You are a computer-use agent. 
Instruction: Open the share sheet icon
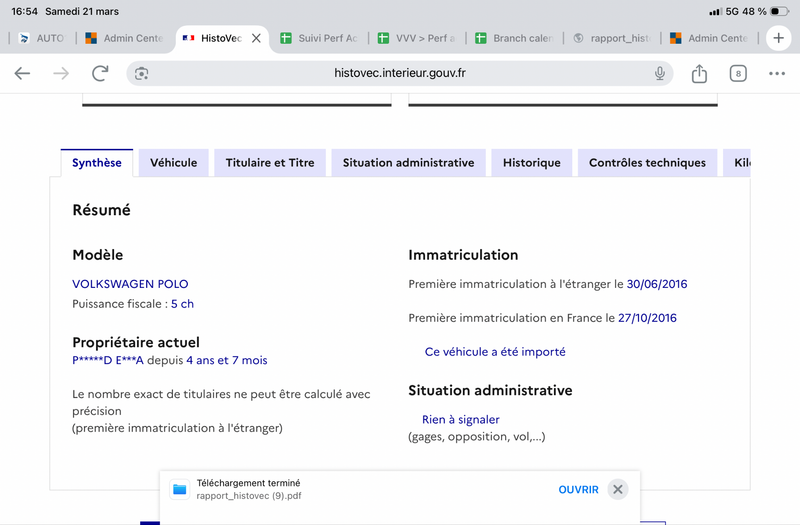coord(699,74)
